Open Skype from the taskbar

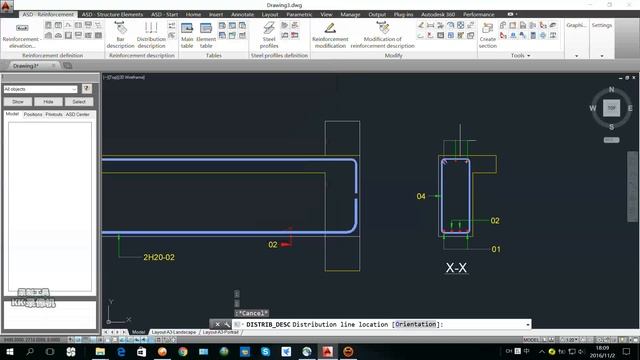click(x=265, y=351)
